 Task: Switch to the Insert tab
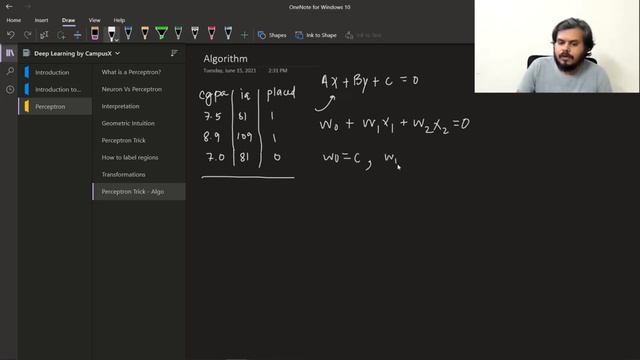tap(41, 20)
